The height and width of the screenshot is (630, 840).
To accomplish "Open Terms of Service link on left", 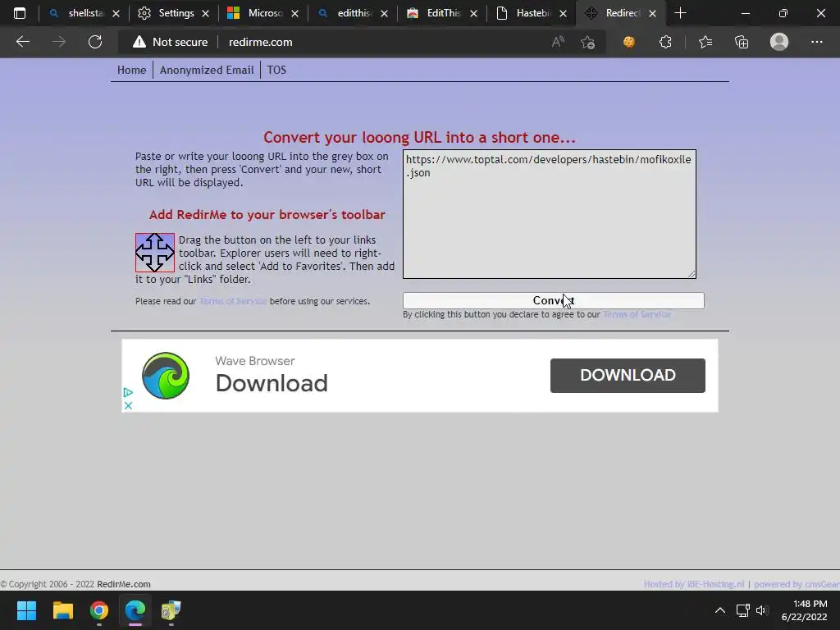I will point(233,301).
